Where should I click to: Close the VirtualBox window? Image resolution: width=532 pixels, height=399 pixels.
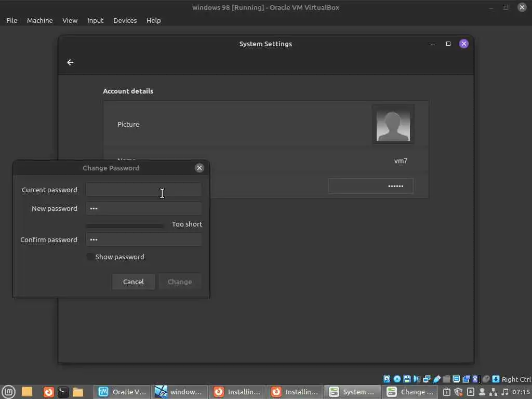[522, 7]
